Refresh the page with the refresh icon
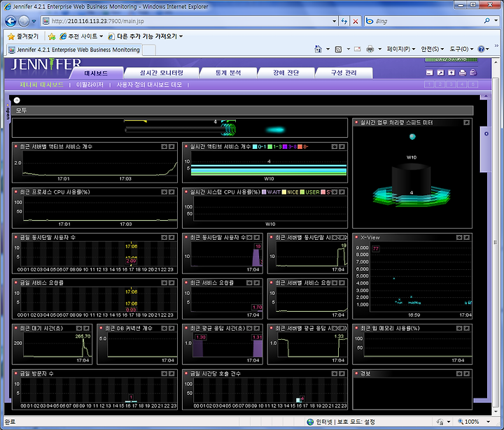The height and width of the screenshot is (430, 504). tap(344, 21)
